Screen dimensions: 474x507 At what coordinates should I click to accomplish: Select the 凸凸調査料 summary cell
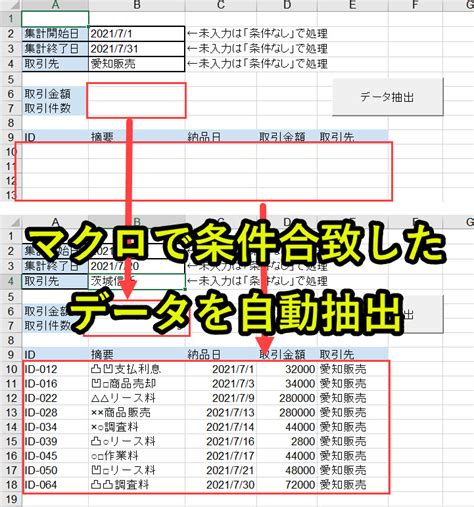coord(137,485)
